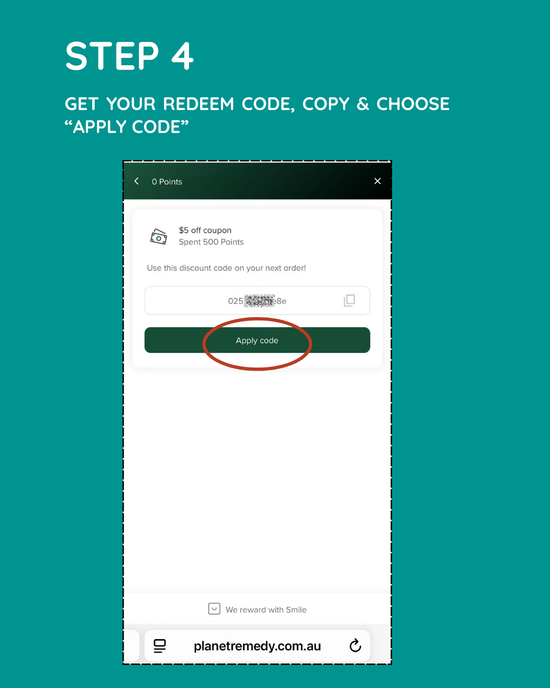Click the planetremedy.com.au address bar

[x=257, y=646]
